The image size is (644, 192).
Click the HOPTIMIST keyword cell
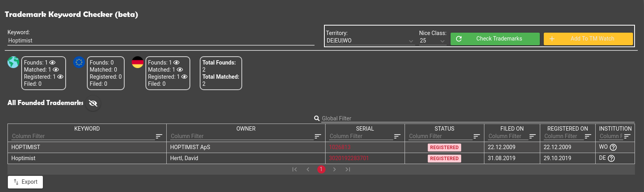click(x=87, y=147)
